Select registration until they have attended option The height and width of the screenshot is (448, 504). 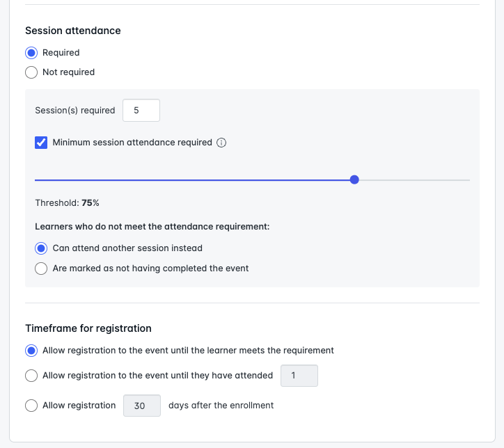(x=31, y=376)
